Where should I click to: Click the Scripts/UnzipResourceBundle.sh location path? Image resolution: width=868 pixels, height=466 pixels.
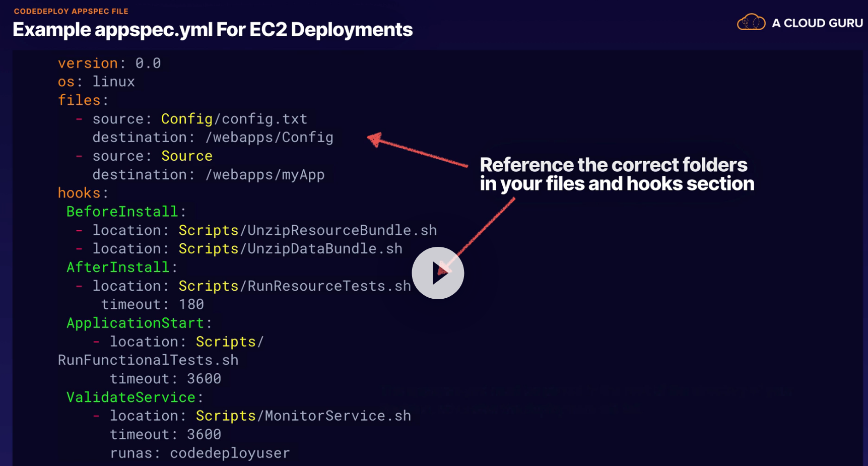point(307,230)
